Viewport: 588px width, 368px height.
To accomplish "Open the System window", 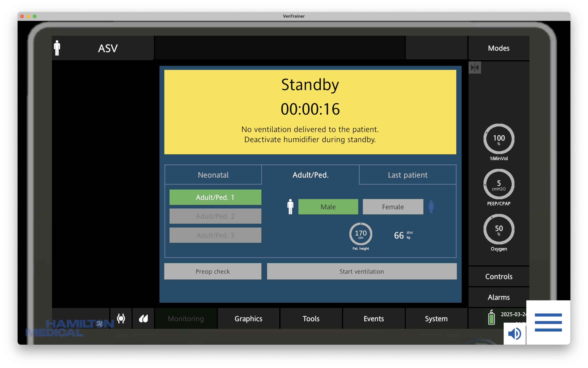I will 436,319.
